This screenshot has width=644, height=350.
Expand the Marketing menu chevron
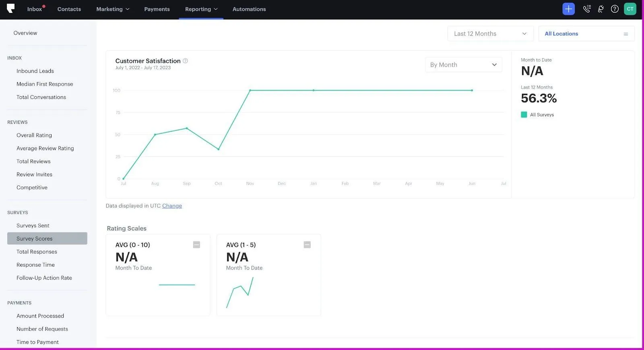(x=128, y=9)
